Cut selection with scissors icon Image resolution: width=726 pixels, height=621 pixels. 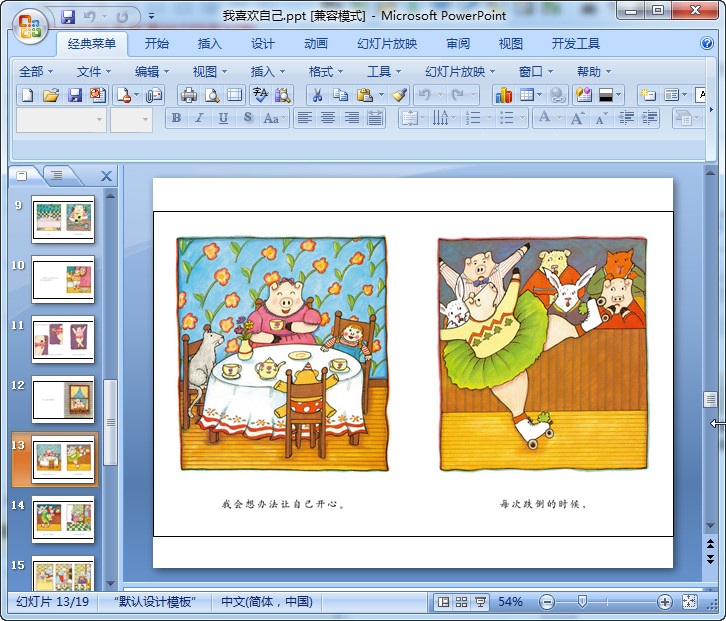(317, 95)
